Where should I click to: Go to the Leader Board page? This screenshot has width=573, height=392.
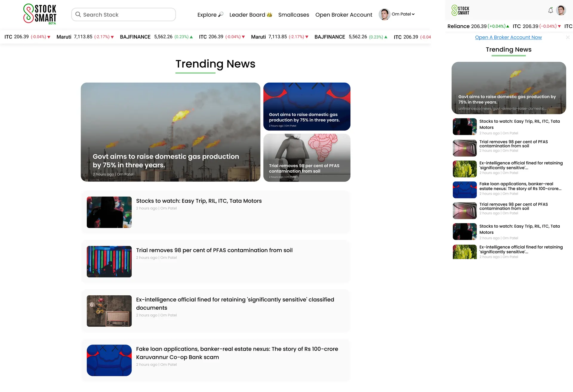[251, 15]
